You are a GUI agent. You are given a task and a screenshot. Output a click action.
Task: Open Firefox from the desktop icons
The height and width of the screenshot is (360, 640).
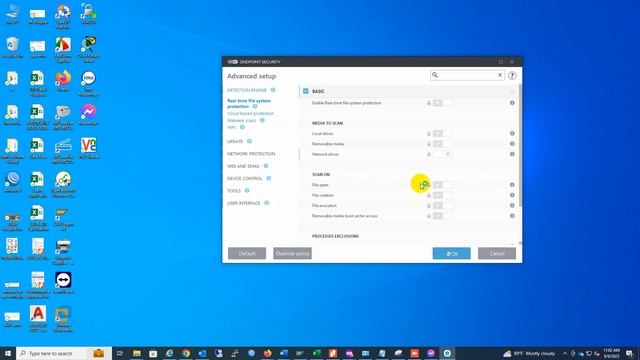click(63, 81)
